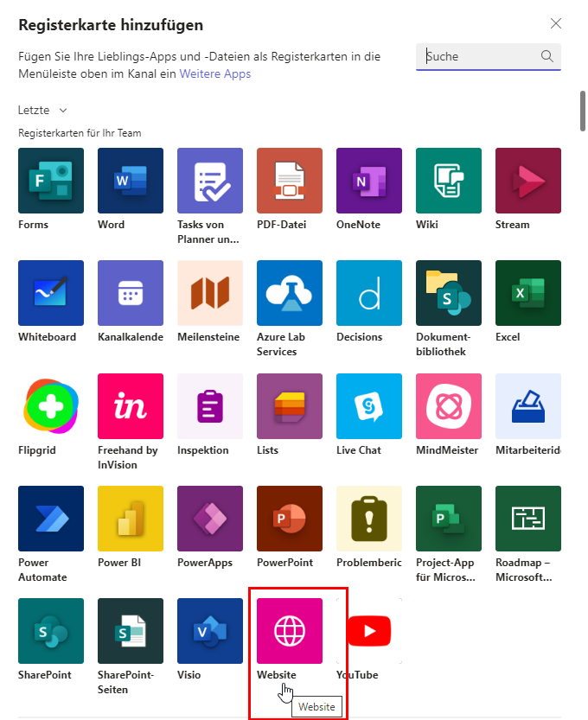Viewport: 588px width, 720px height.
Task: Select the YouTube app icon
Action: 369,631
